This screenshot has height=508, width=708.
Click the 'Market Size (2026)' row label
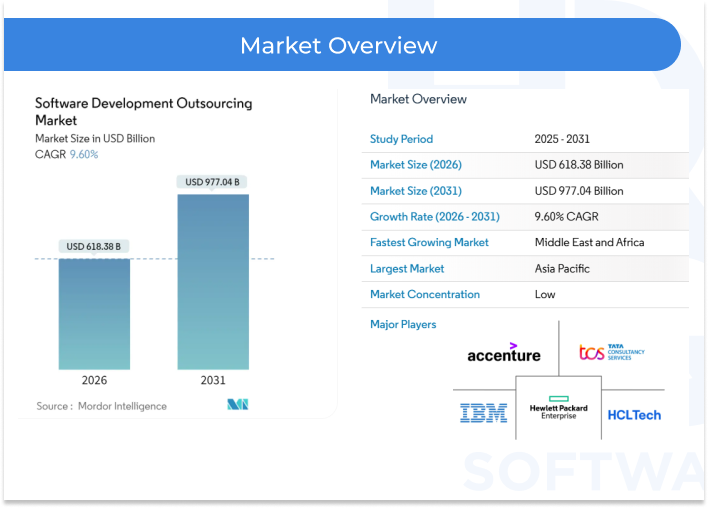pos(416,165)
